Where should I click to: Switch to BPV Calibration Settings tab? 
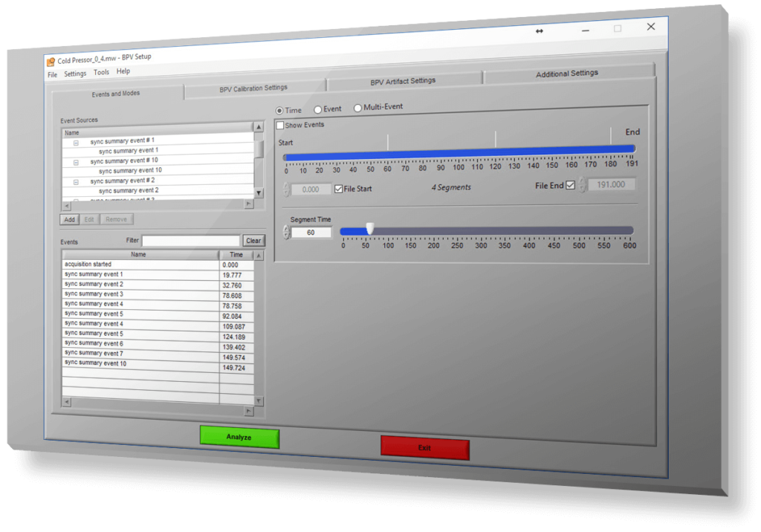(x=253, y=88)
